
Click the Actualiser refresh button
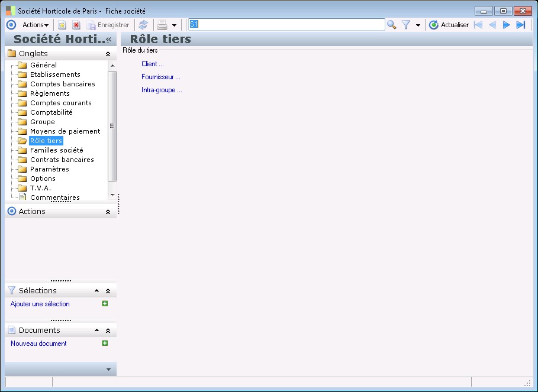[x=449, y=25]
